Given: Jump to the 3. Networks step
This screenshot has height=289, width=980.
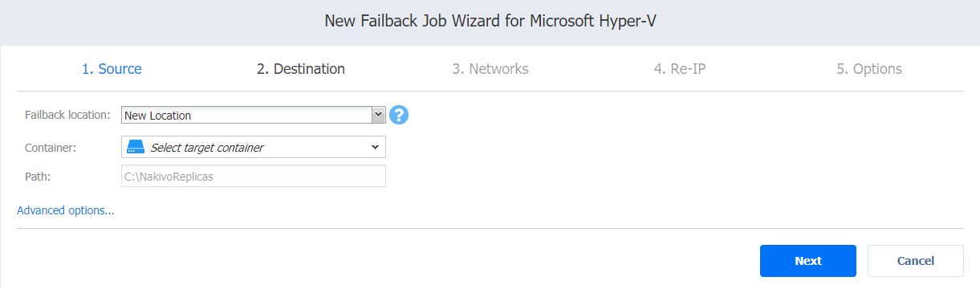Looking at the screenshot, I should click(490, 69).
